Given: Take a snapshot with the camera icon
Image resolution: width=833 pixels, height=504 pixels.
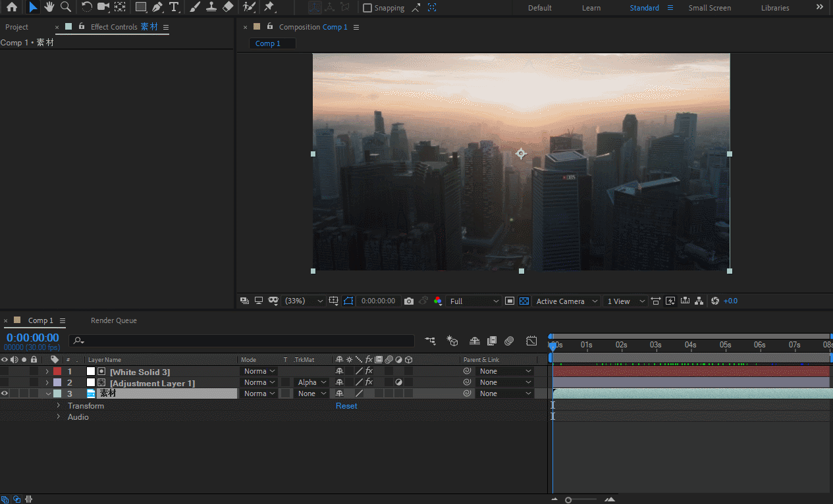Looking at the screenshot, I should [x=409, y=301].
